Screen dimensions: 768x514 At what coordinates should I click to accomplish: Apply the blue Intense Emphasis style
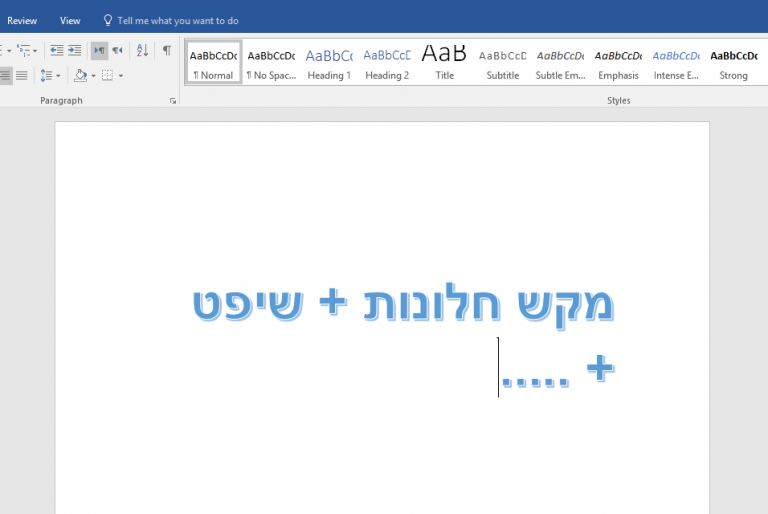click(676, 63)
